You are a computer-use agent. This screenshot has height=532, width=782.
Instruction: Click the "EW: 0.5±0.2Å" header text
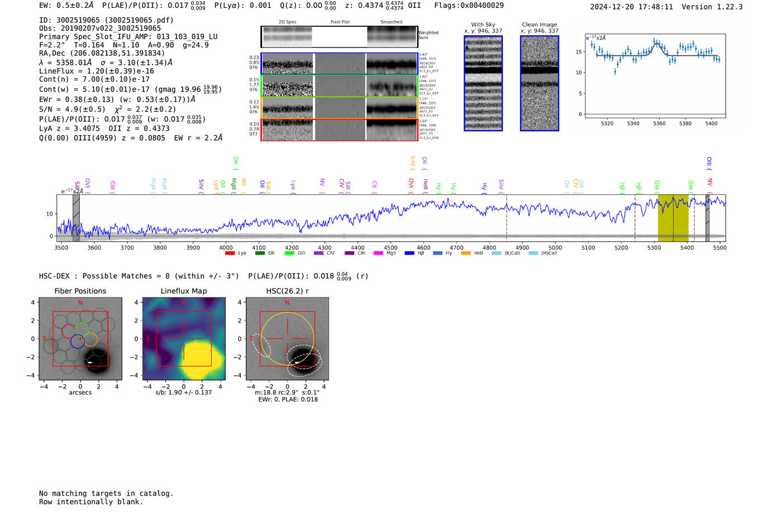click(66, 6)
